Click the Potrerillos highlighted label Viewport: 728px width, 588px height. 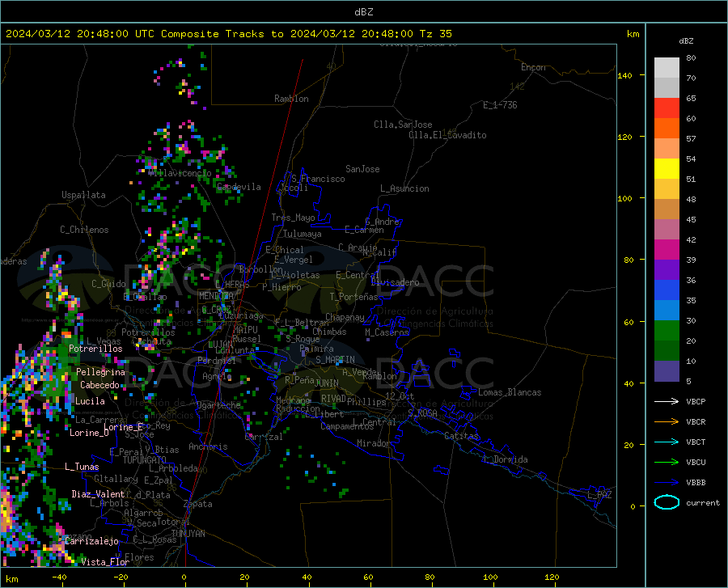(x=95, y=349)
